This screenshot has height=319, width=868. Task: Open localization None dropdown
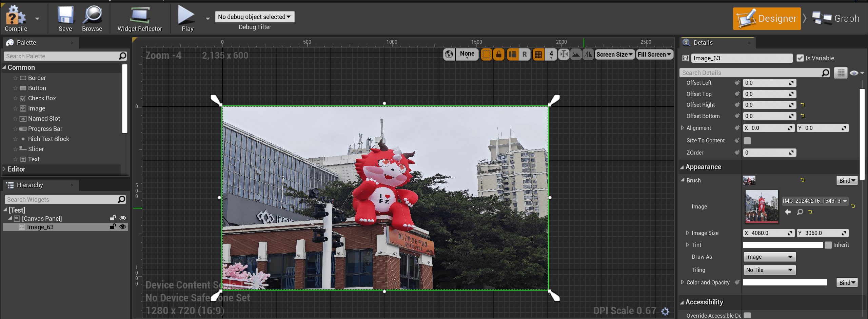(467, 54)
